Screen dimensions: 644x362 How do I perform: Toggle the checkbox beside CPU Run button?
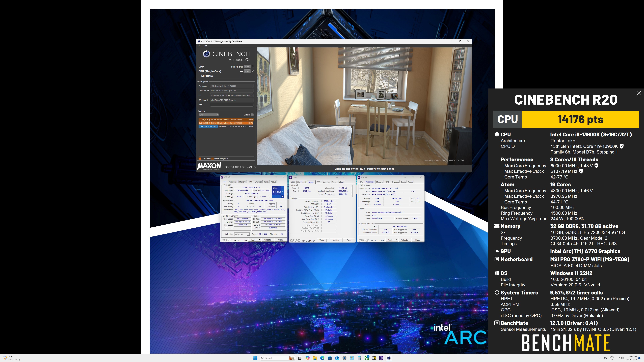tap(253, 67)
